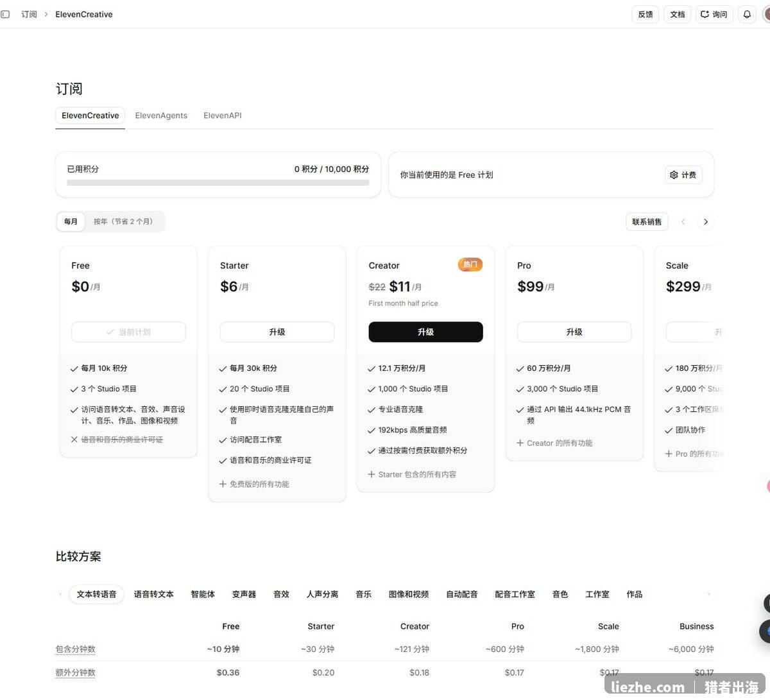
Task: Open the user avatar menu
Action: pos(766,14)
